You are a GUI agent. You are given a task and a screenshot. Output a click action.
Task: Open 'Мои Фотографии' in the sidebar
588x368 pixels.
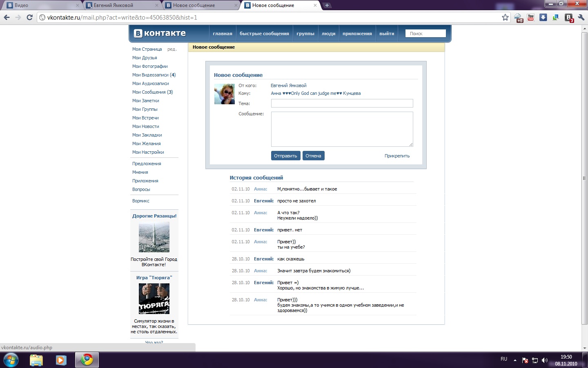pos(150,66)
